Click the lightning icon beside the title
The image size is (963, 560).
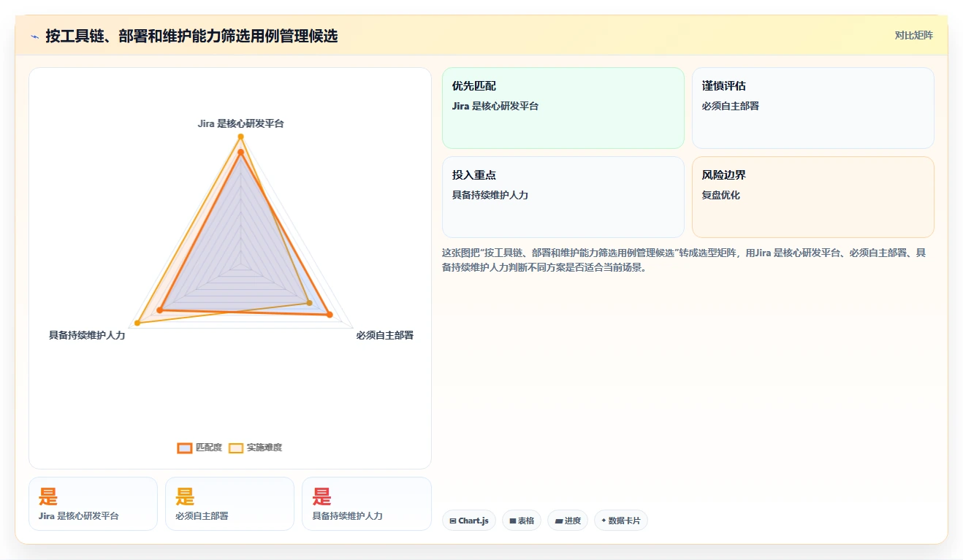coord(34,36)
